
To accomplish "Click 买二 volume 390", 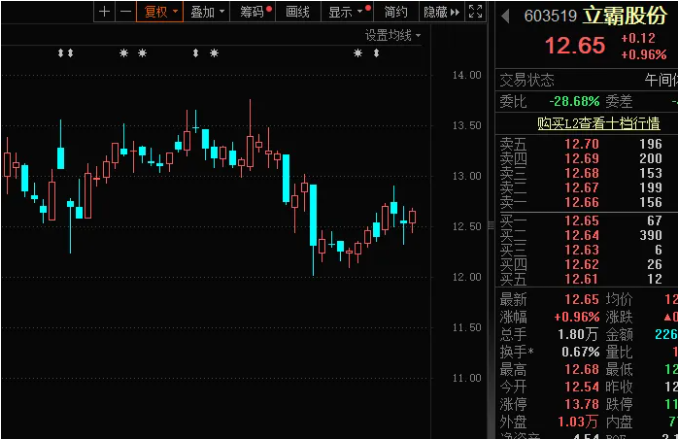I will pos(651,235).
